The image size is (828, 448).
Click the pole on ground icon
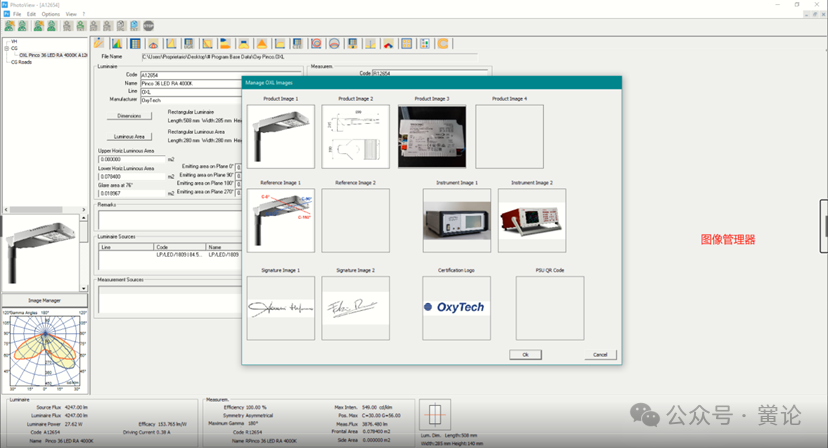coord(371,44)
